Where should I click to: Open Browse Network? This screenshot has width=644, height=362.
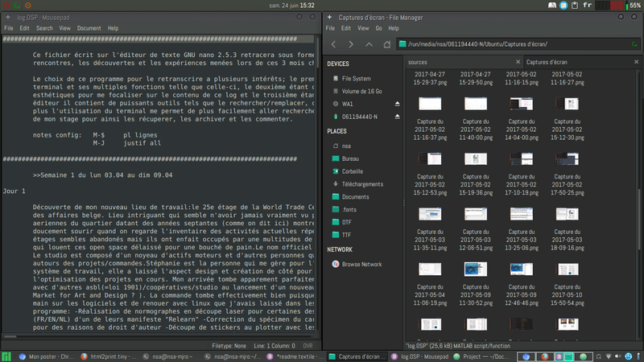[361, 265]
